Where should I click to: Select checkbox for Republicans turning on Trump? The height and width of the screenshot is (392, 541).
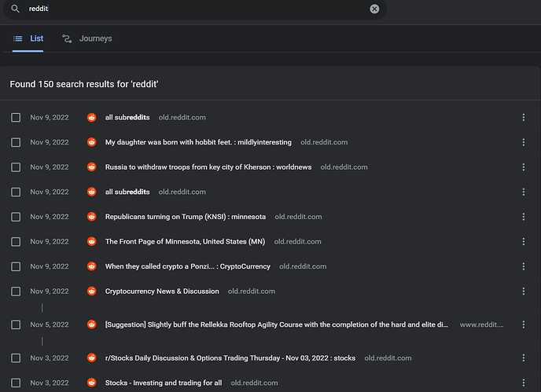(16, 217)
